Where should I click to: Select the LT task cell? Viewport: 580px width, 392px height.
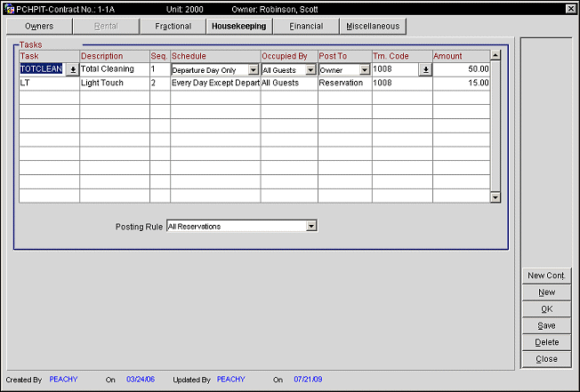pos(49,83)
